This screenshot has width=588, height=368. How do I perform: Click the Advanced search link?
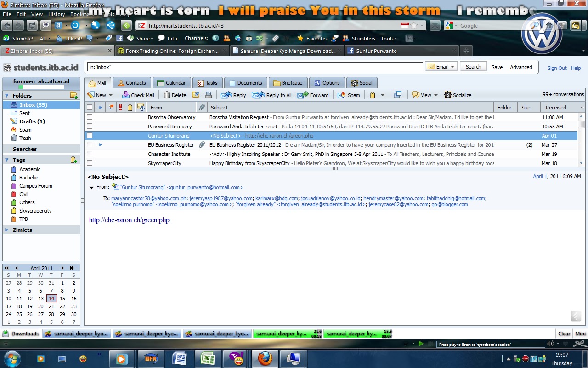(521, 67)
